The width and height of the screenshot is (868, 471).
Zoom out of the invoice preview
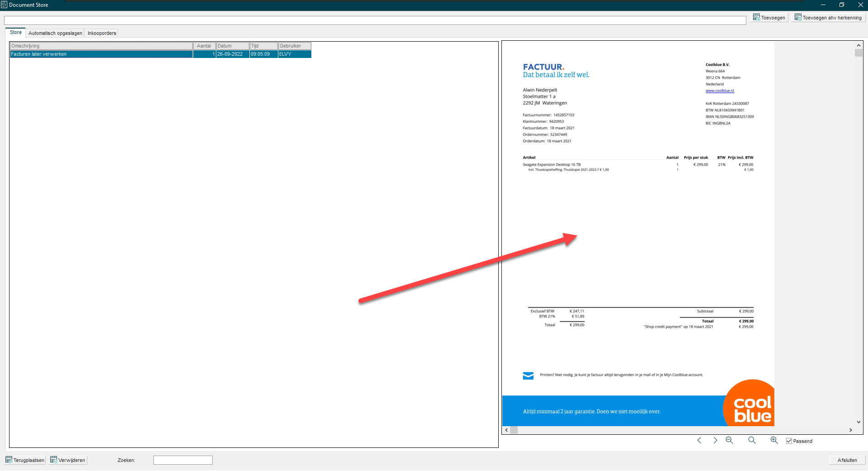click(729, 440)
